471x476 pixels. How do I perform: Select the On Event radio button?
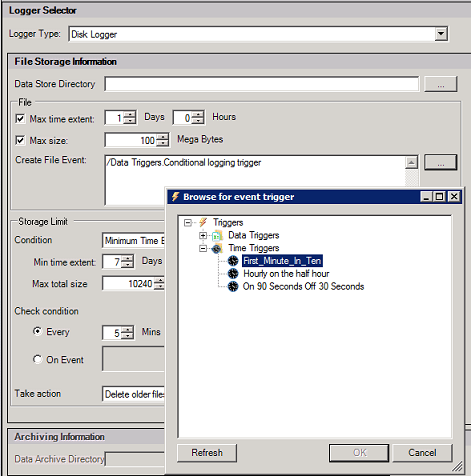(x=37, y=359)
